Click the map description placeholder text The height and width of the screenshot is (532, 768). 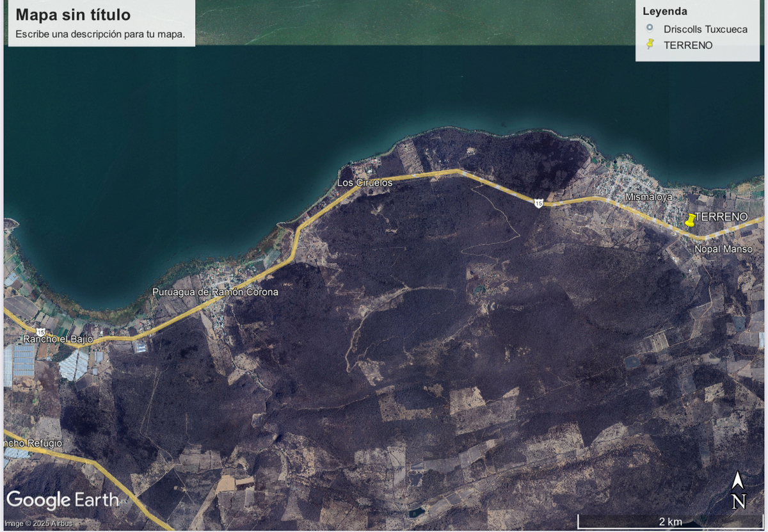coord(100,34)
